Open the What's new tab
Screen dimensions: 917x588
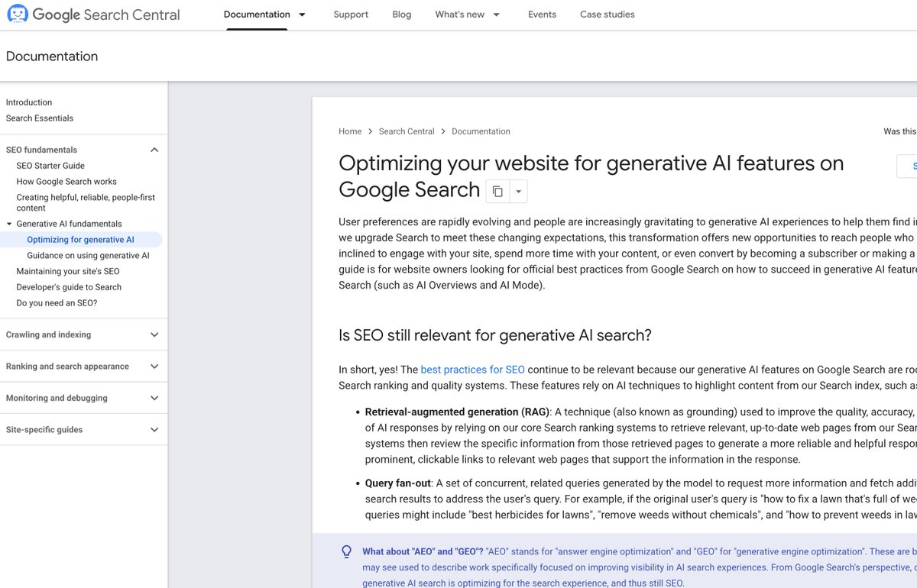[459, 15]
